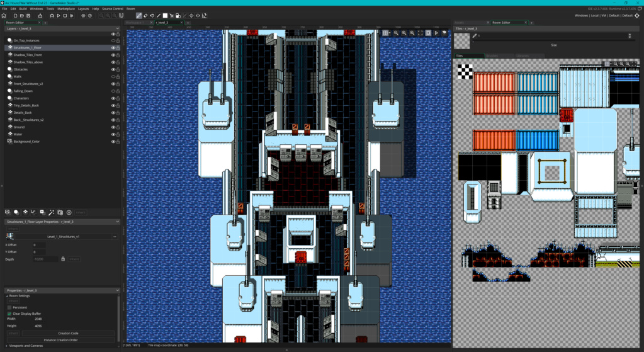Select the tile Selection tool

pyautogui.click(x=172, y=16)
